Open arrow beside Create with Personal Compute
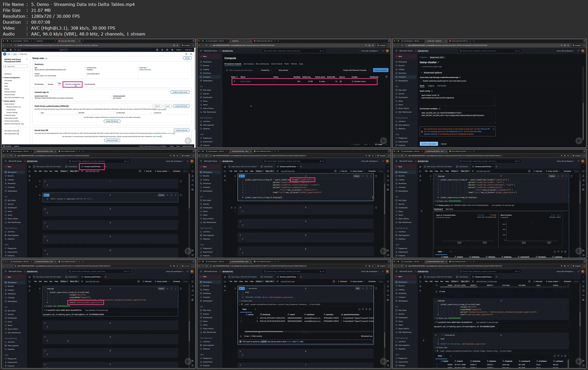 (x=370, y=70)
